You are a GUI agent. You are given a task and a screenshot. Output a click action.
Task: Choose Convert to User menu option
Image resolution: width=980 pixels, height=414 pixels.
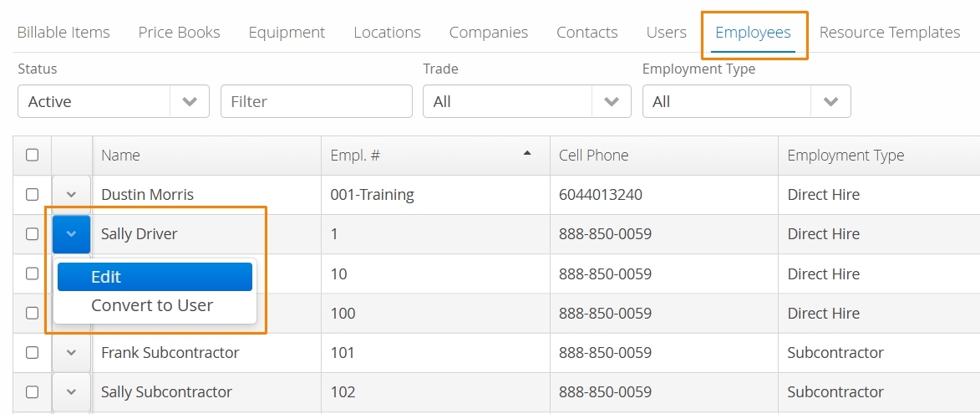pyautogui.click(x=155, y=305)
